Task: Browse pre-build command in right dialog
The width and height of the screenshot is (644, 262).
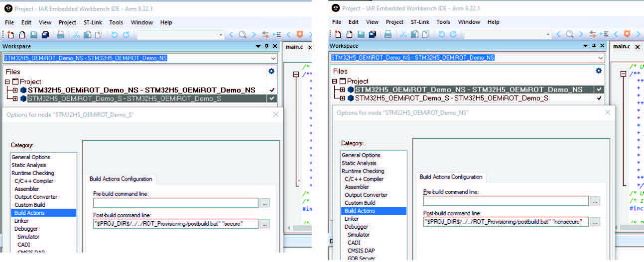Action: (x=595, y=201)
